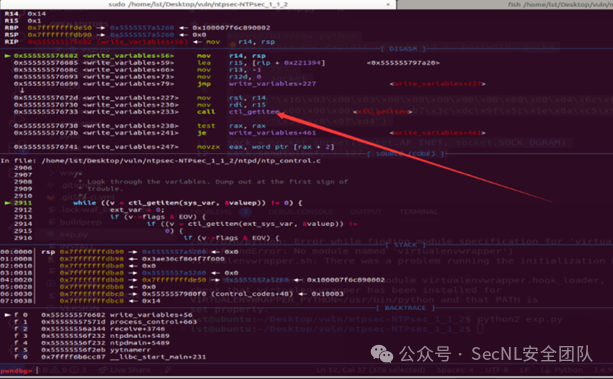Screen dimensions: 613x379
Task: Select disasm line write_variables+56 mov r14, rsp
Action: tap(140, 56)
